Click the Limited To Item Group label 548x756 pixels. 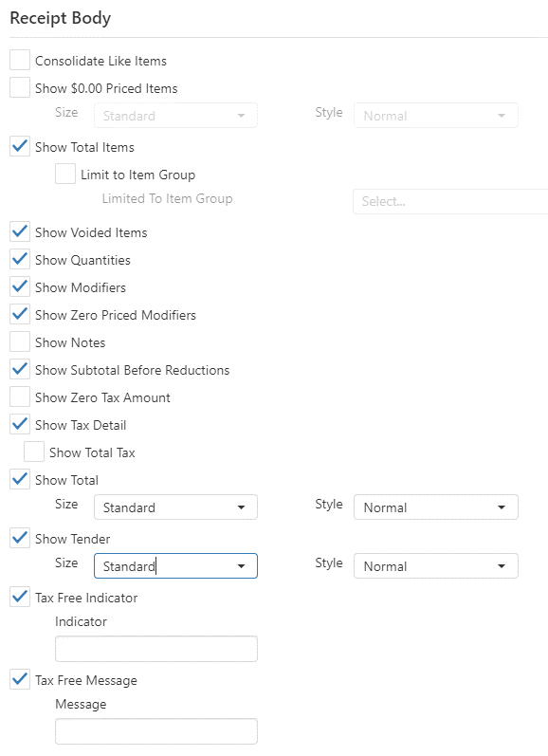(x=167, y=198)
